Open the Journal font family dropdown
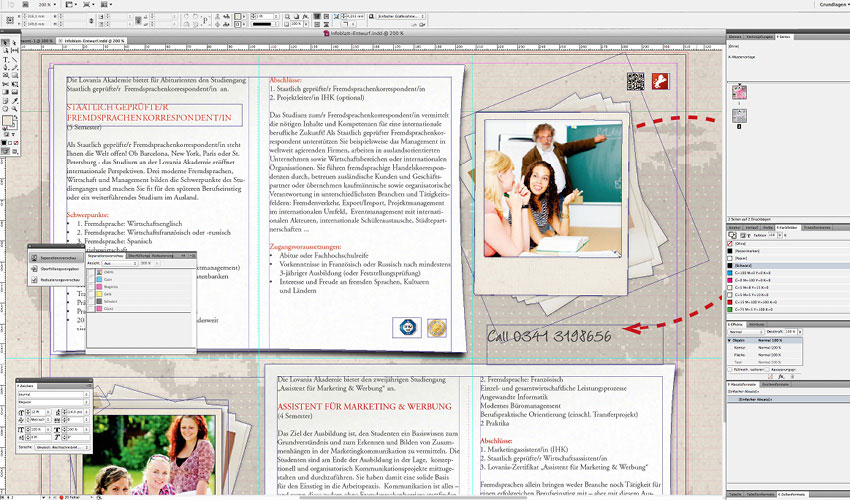850x500 pixels. 53,394
